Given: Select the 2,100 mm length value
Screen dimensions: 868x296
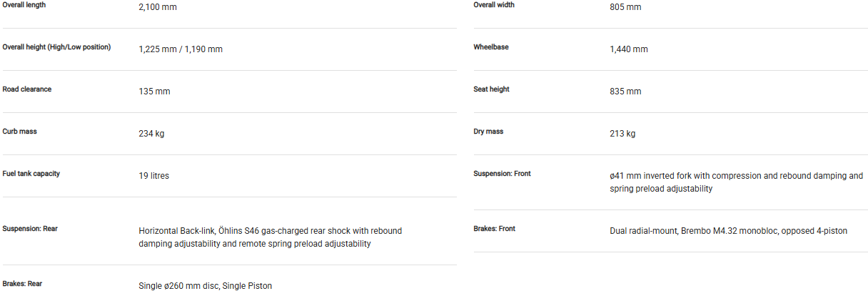Looking at the screenshot, I should click(158, 7).
